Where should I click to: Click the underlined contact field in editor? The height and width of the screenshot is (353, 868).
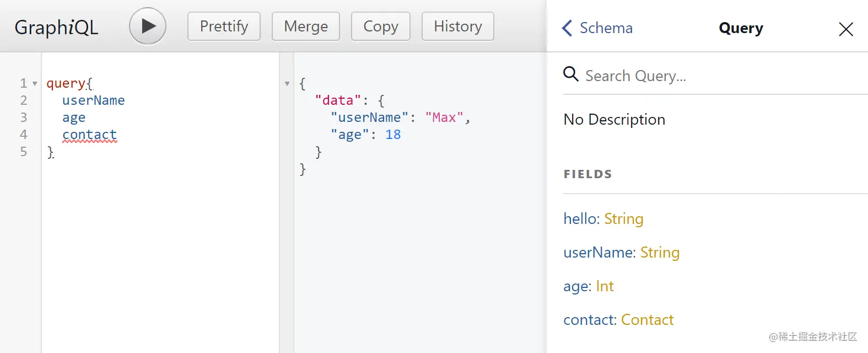(89, 135)
